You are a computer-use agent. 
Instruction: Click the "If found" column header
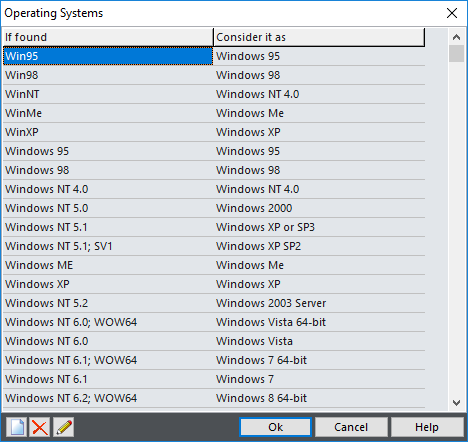click(x=108, y=37)
